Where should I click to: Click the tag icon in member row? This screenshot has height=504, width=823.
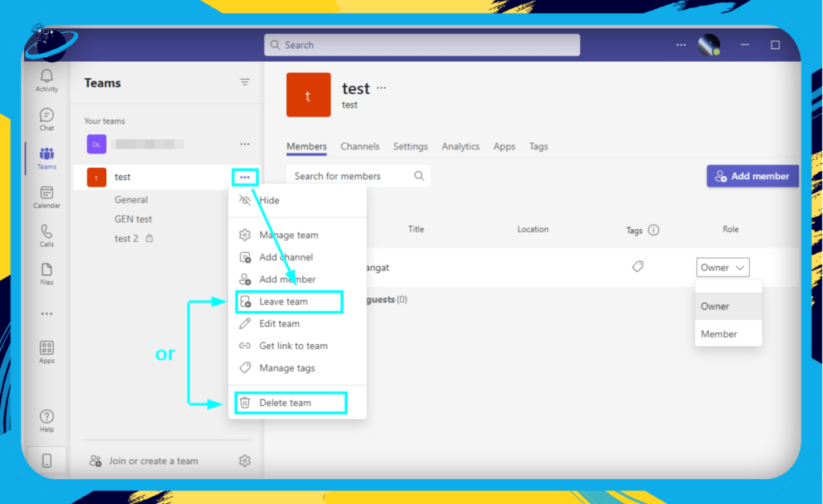click(x=637, y=267)
